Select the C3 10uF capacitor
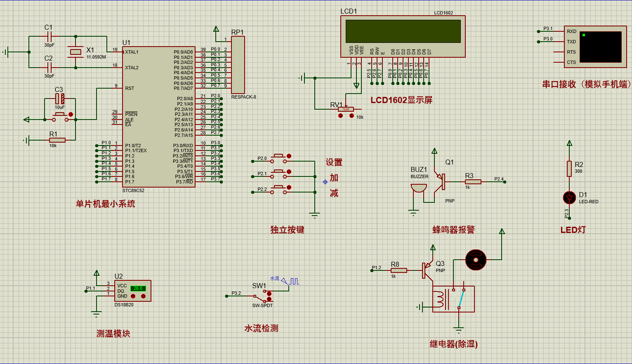The image size is (632, 364). pos(60,99)
